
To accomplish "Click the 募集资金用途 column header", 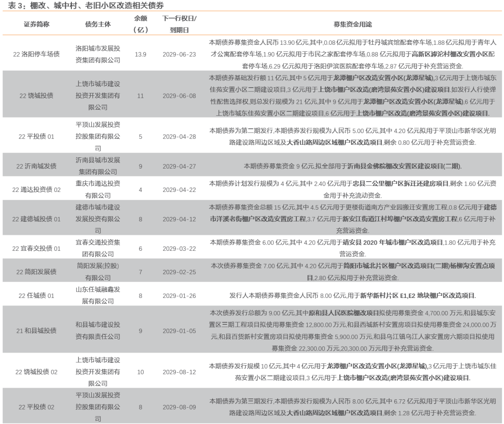I will 352,24.
